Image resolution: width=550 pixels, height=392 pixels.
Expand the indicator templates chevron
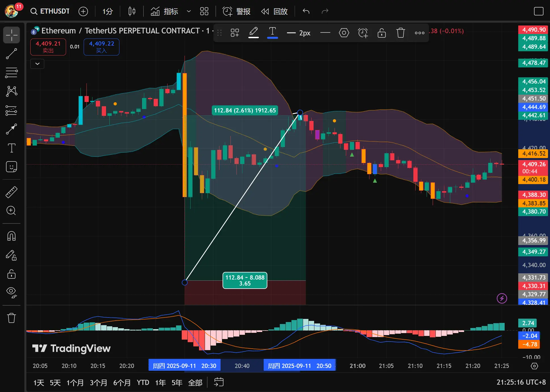pos(189,11)
